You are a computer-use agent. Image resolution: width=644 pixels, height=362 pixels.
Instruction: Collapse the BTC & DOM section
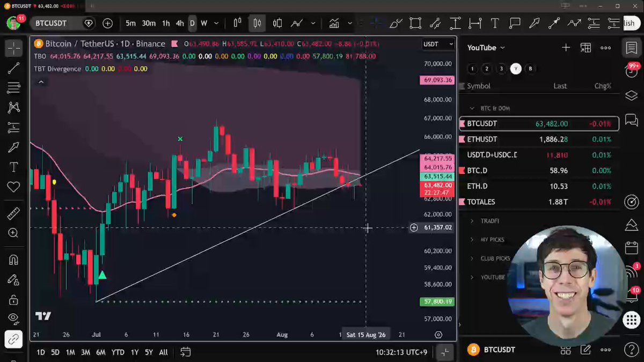click(x=472, y=108)
